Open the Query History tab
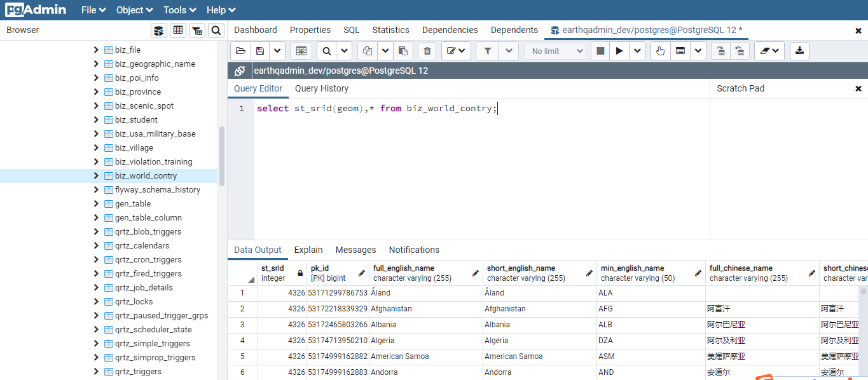Screen dimensions: 868x380 tap(322, 88)
